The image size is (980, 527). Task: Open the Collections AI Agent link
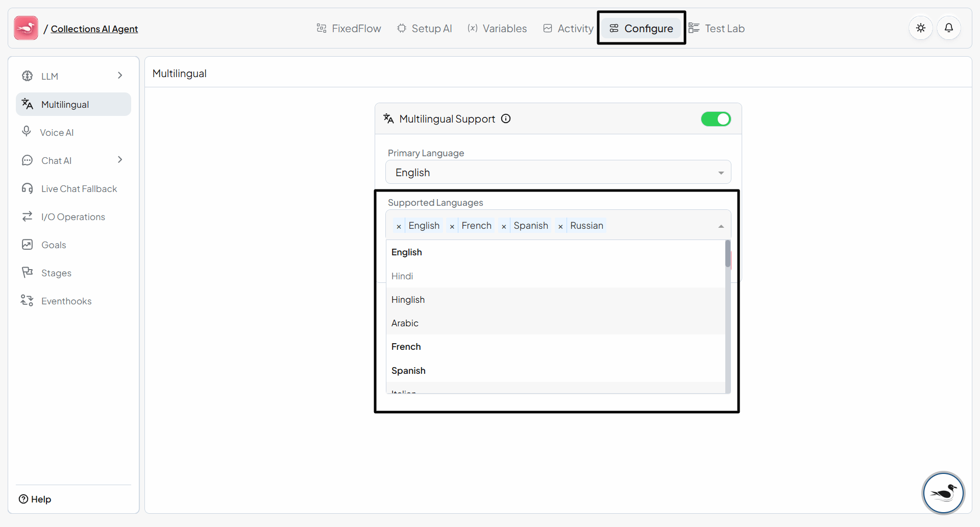pyautogui.click(x=94, y=29)
